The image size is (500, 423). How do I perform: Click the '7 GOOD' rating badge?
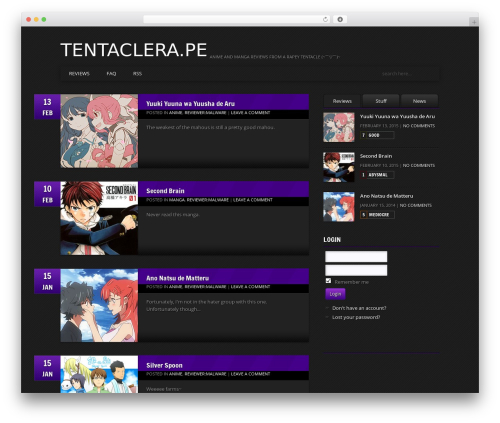coord(377,135)
